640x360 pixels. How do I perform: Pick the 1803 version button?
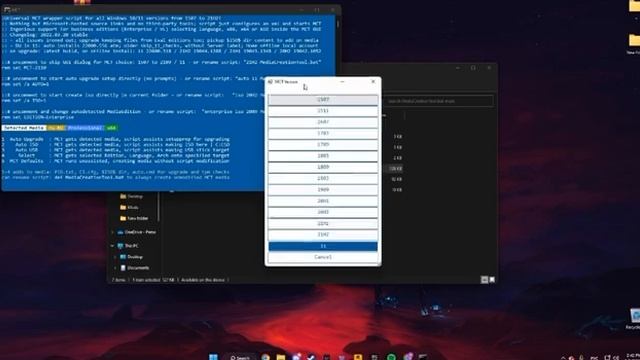323,156
